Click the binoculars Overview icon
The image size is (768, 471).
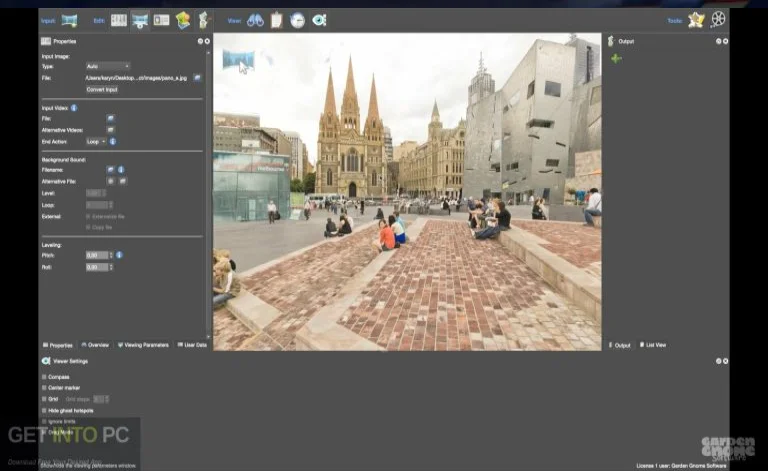(255, 21)
